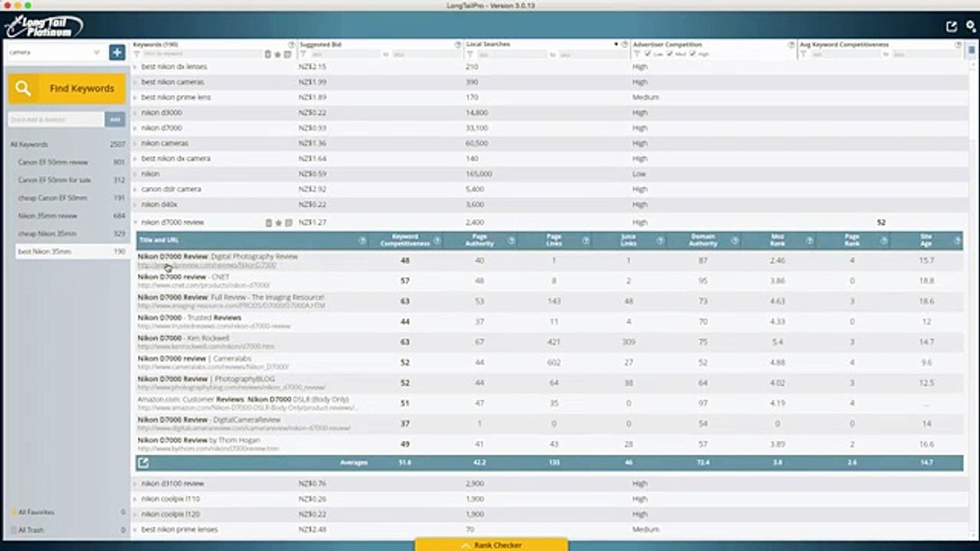The width and height of the screenshot is (980, 551).
Task: Click the magnifier icon on Find Keywords
Action: pos(23,88)
